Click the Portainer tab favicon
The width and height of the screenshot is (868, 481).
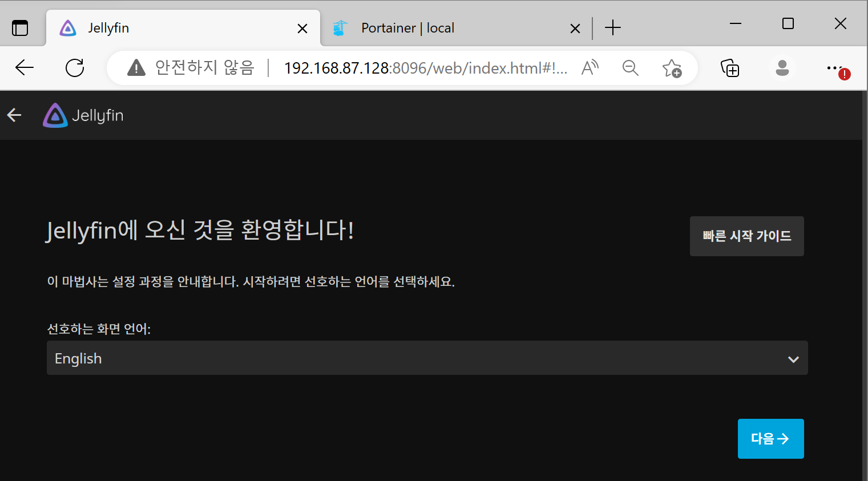pos(340,27)
